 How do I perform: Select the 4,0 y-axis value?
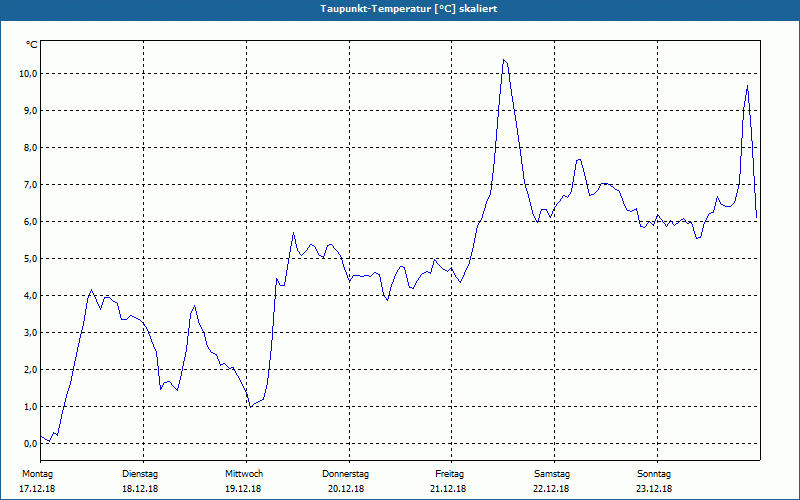coord(30,295)
